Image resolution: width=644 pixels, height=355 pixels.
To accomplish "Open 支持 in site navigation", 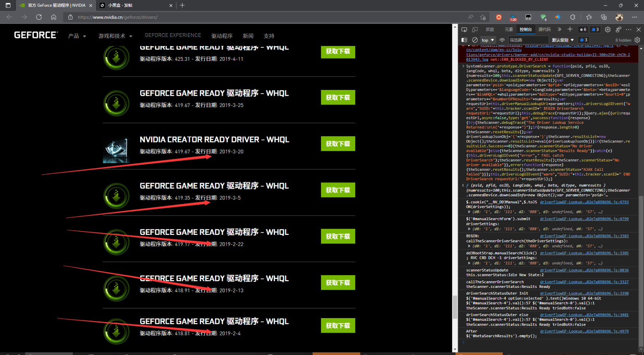I will pos(269,36).
